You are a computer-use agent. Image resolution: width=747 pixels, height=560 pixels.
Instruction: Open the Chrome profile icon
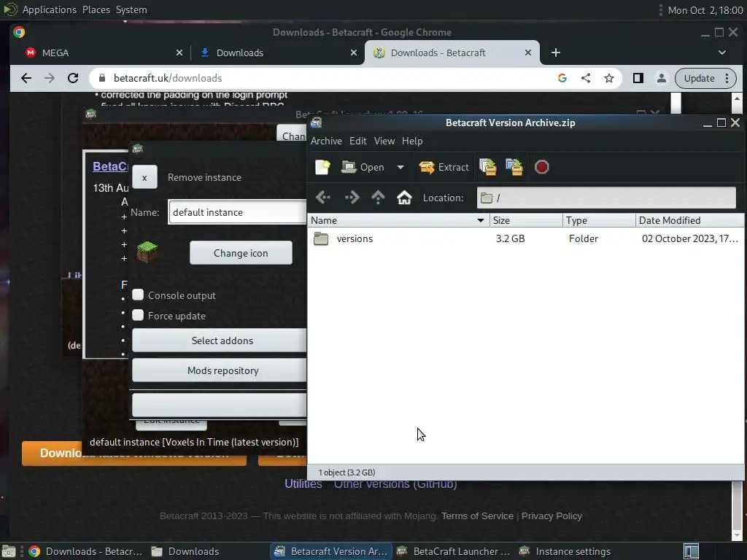(661, 78)
